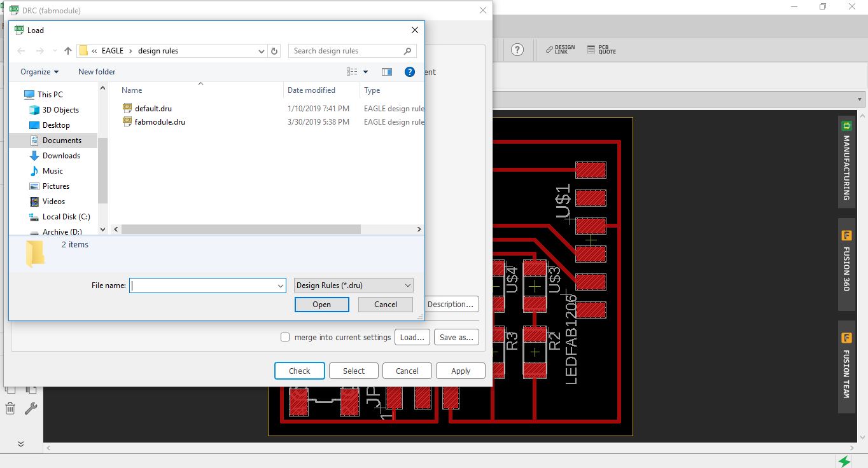
Task: Apply DRC settings
Action: click(x=461, y=371)
